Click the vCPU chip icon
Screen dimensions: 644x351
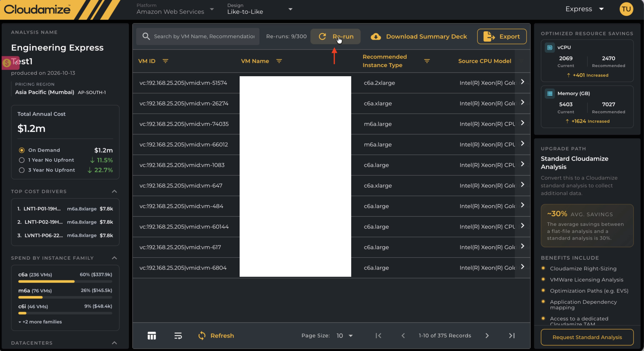(550, 47)
